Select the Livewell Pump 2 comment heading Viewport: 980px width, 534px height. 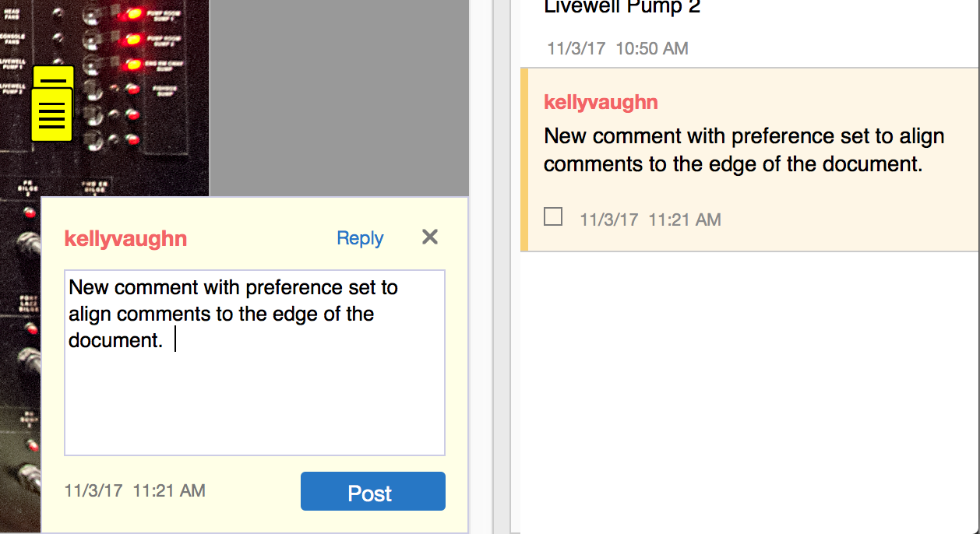coord(623,8)
